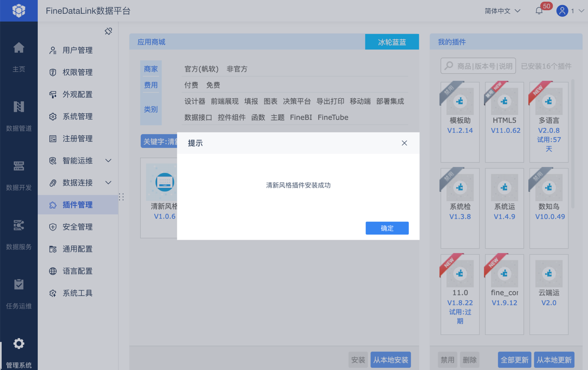Expand the 数据连接 submenu
The height and width of the screenshot is (370, 588).
[x=108, y=183]
